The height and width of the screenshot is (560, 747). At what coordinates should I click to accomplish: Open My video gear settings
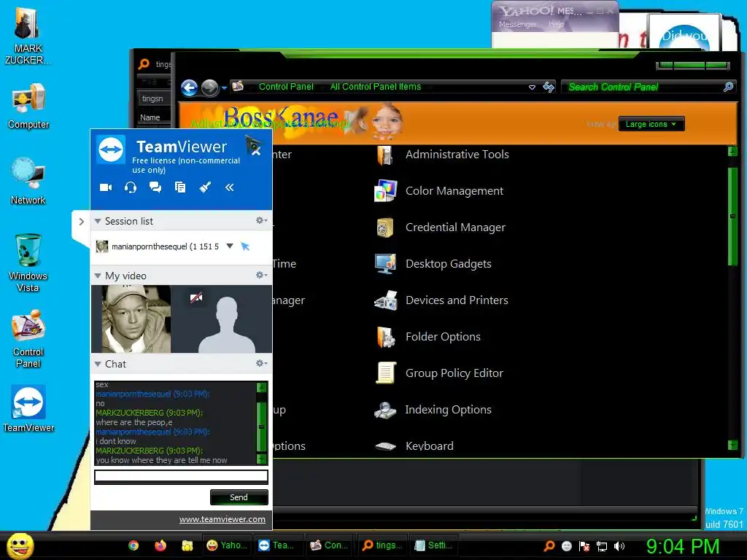click(261, 275)
